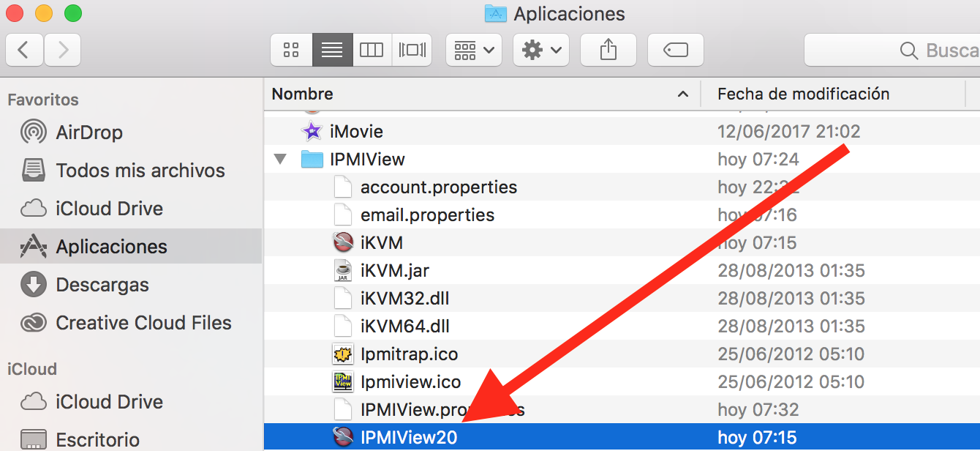Switch to list view
This screenshot has width=980, height=451.
(x=332, y=50)
